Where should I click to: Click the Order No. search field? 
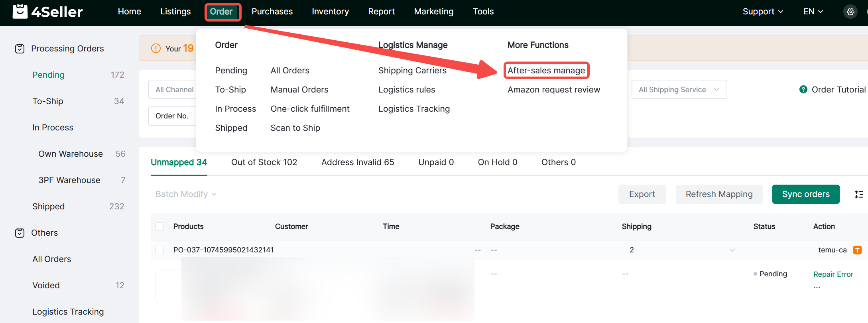tap(172, 116)
